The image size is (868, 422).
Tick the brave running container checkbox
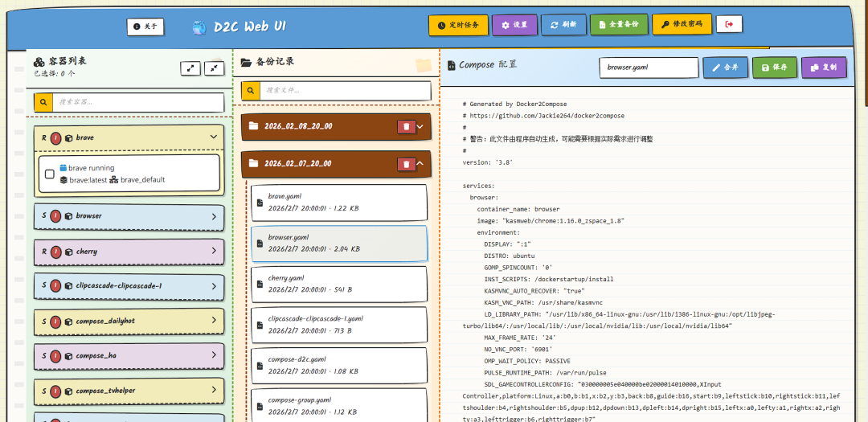click(49, 174)
